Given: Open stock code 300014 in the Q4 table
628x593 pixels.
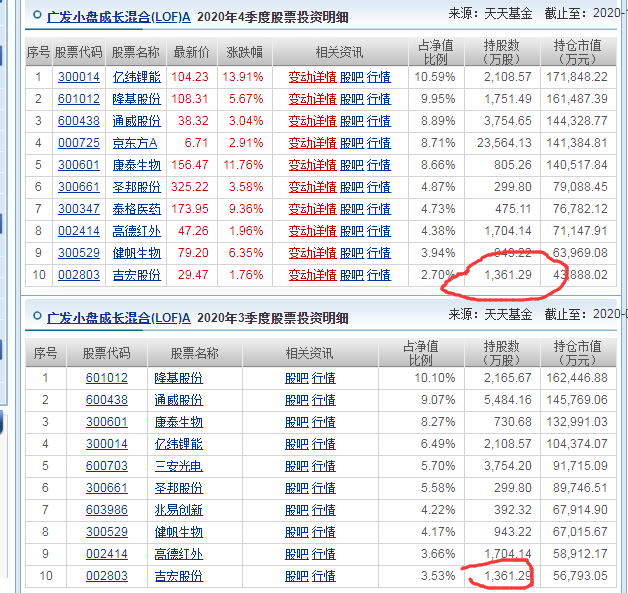Looking at the screenshot, I should 79,76.
